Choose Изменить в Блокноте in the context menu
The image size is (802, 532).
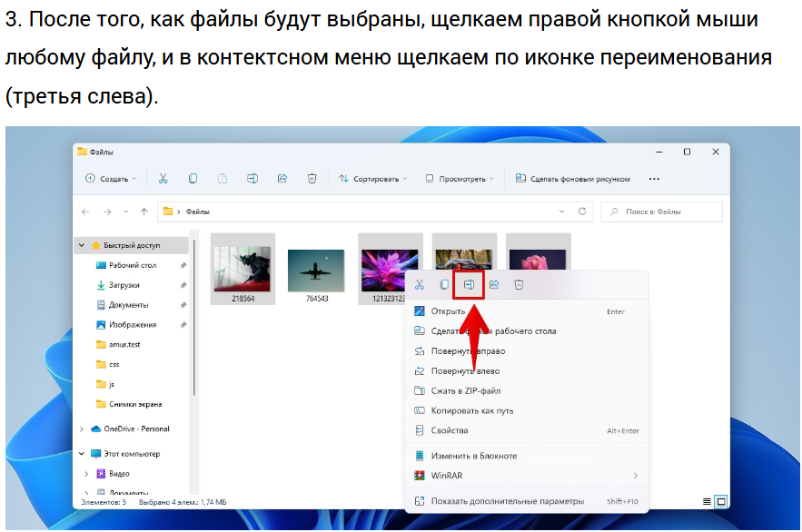tap(527, 456)
